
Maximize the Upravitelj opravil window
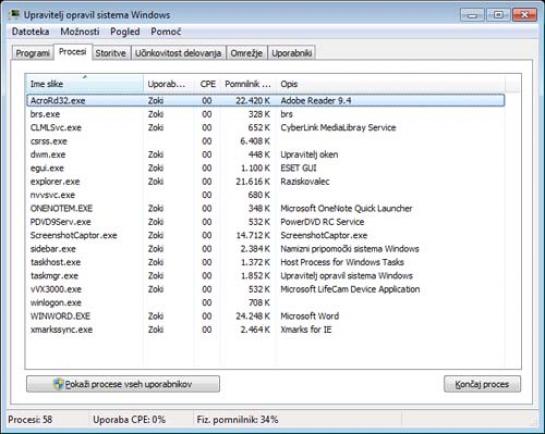click(498, 15)
